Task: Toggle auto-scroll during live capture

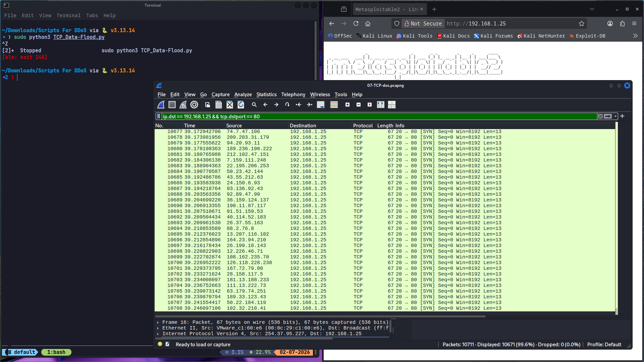Action: (321, 105)
